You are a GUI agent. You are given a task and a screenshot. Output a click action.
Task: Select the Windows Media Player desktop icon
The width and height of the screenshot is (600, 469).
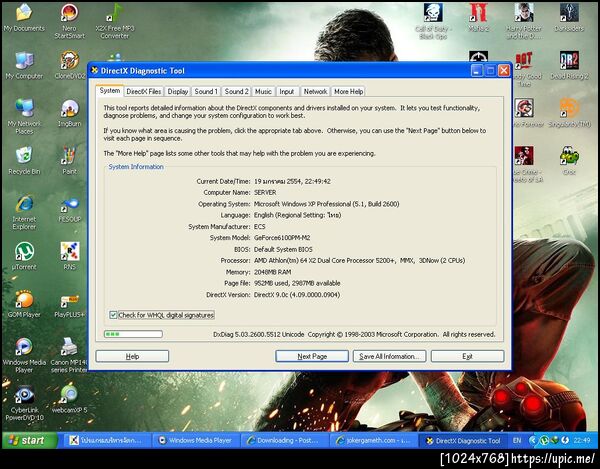point(24,355)
